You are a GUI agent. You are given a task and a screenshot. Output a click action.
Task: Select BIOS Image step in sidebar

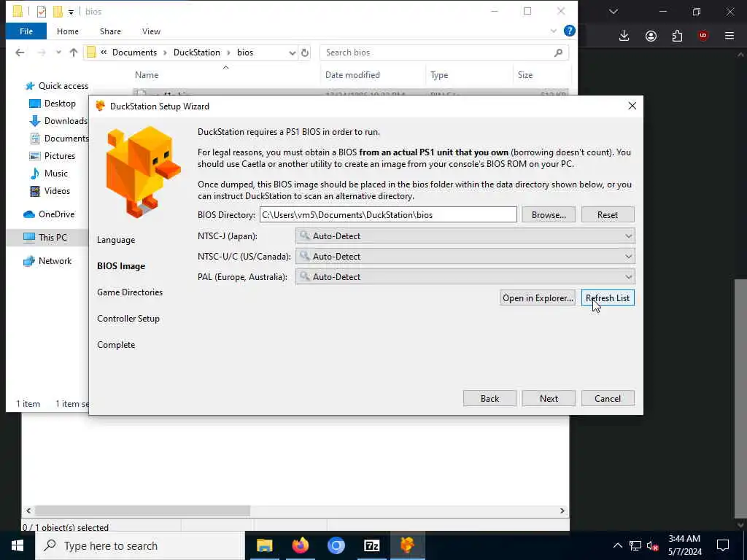pyautogui.click(x=121, y=266)
